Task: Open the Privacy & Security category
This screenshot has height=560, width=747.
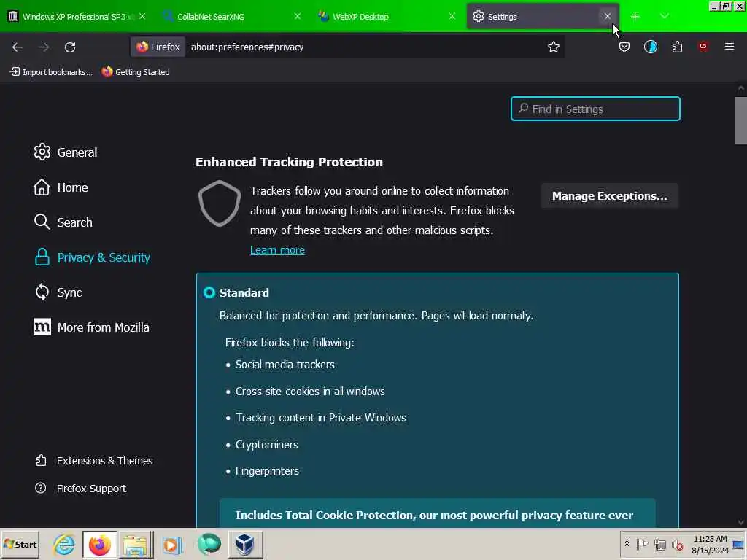Action: [x=93, y=257]
